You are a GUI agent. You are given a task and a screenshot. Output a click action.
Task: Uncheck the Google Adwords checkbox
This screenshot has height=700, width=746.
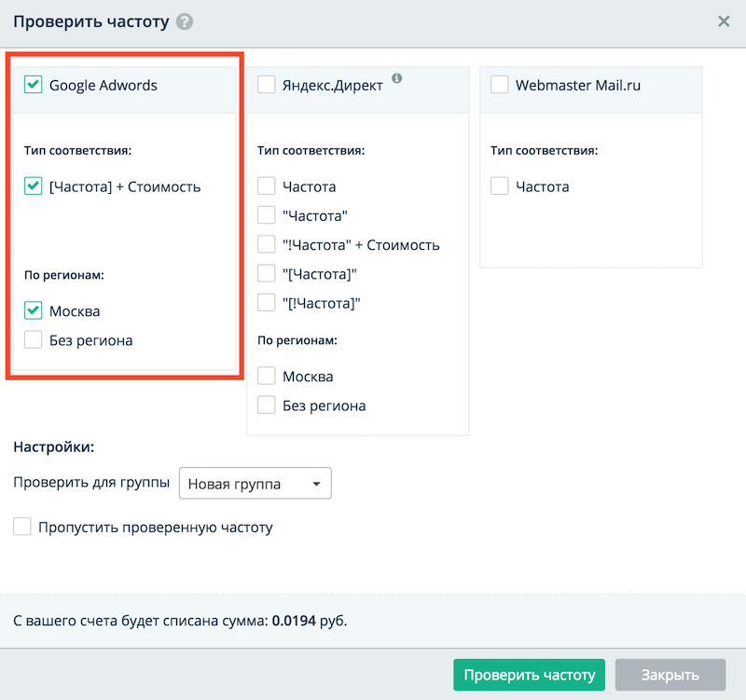click(x=34, y=85)
